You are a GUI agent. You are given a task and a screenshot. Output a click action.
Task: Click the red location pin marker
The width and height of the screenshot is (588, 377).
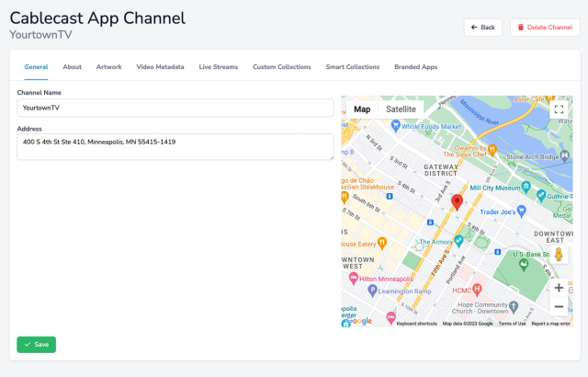457,202
